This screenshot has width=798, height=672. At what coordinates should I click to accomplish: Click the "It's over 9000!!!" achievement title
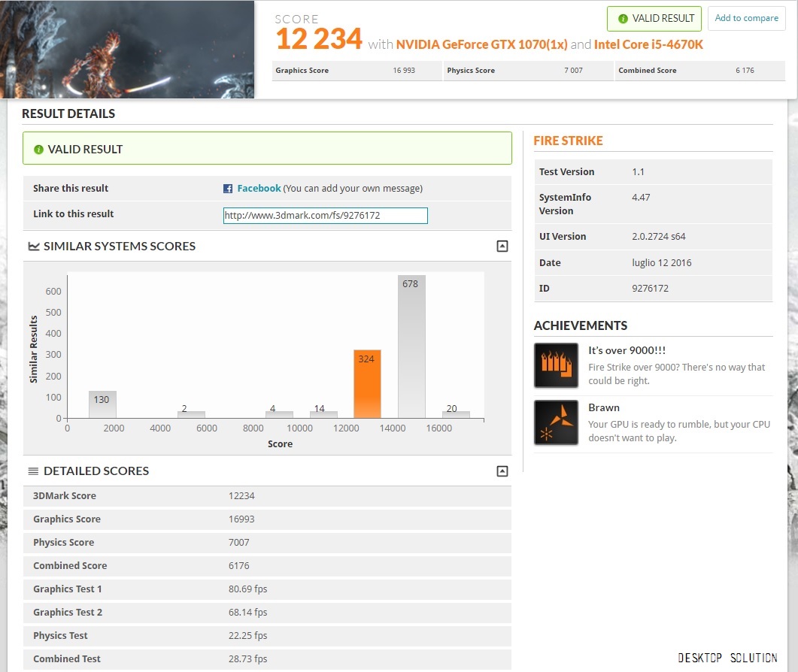627,350
